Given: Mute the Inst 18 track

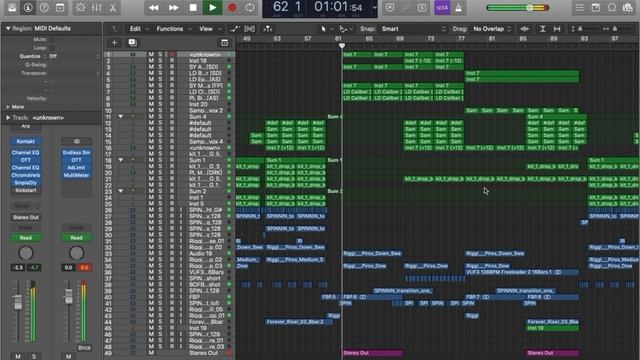Looking at the screenshot, I should (151, 61).
